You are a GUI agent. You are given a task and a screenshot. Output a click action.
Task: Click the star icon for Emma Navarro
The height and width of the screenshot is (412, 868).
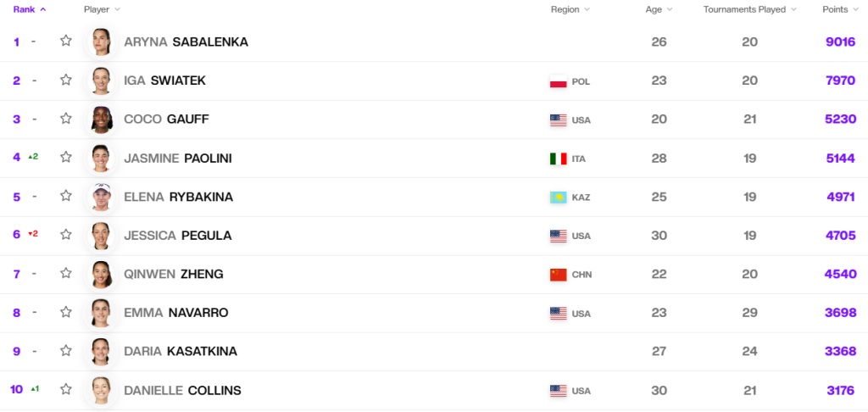tap(66, 312)
